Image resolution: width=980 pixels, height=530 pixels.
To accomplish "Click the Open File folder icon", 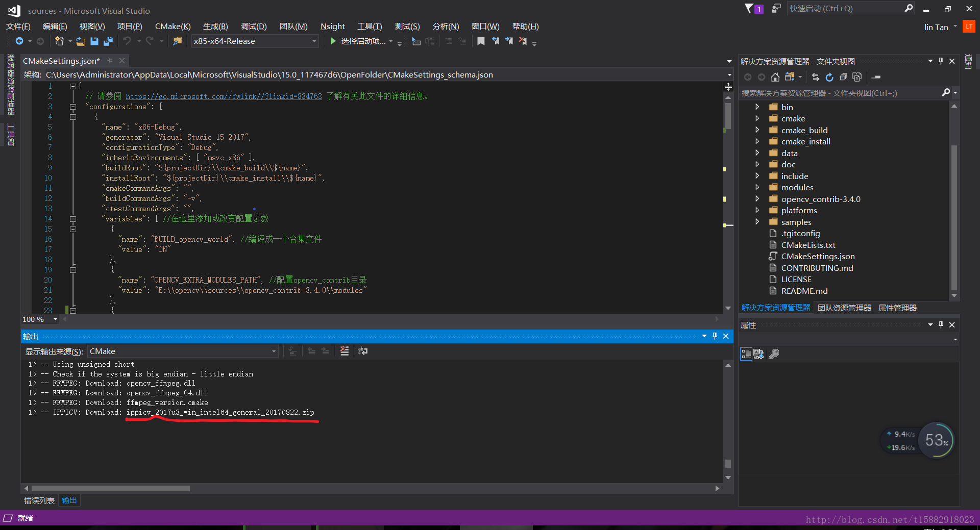I will 81,41.
